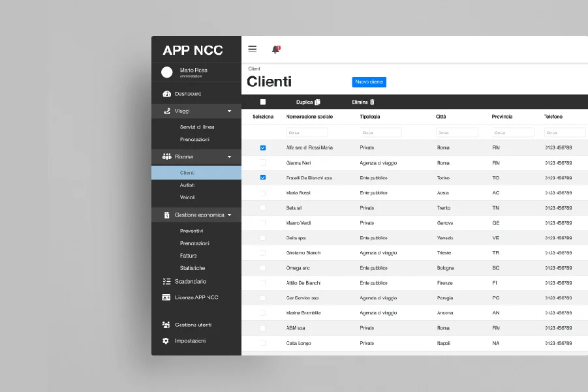Click the Gestione utenti people icon
The image size is (588, 392).
point(166,325)
